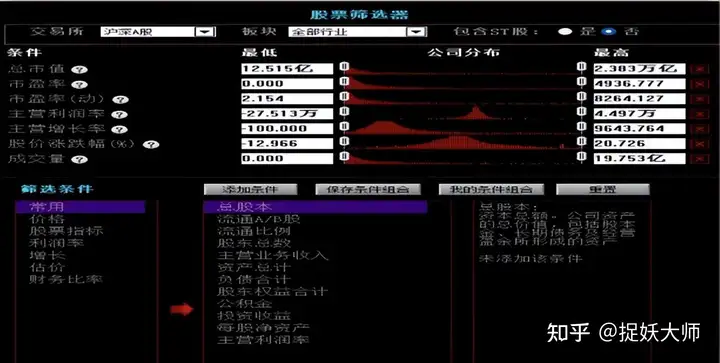Expand the 板块 dropdown showing 全部行业
The image size is (720, 363).
tap(416, 32)
